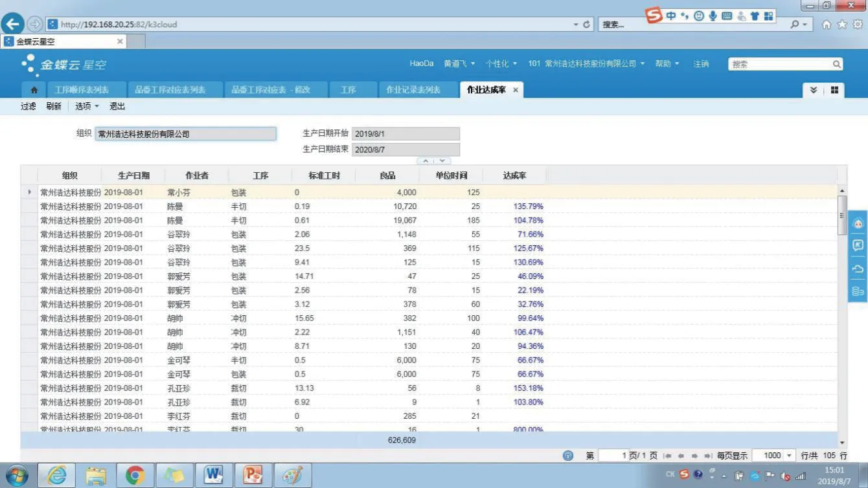Expand the tab list double-chevron button
Image resolution: width=868 pixels, height=488 pixels.
[x=814, y=90]
